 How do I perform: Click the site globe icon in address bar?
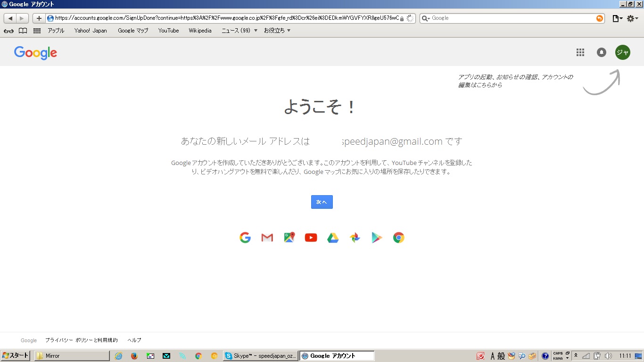pyautogui.click(x=50, y=18)
